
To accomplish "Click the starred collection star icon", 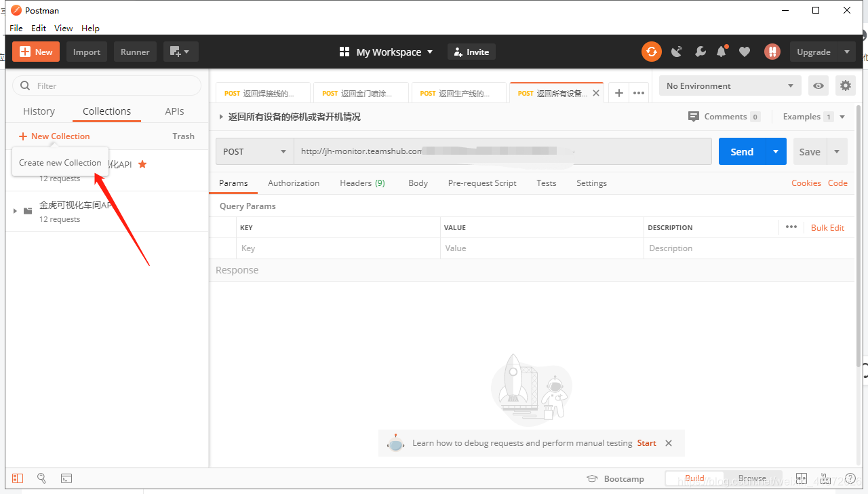I will [x=142, y=164].
